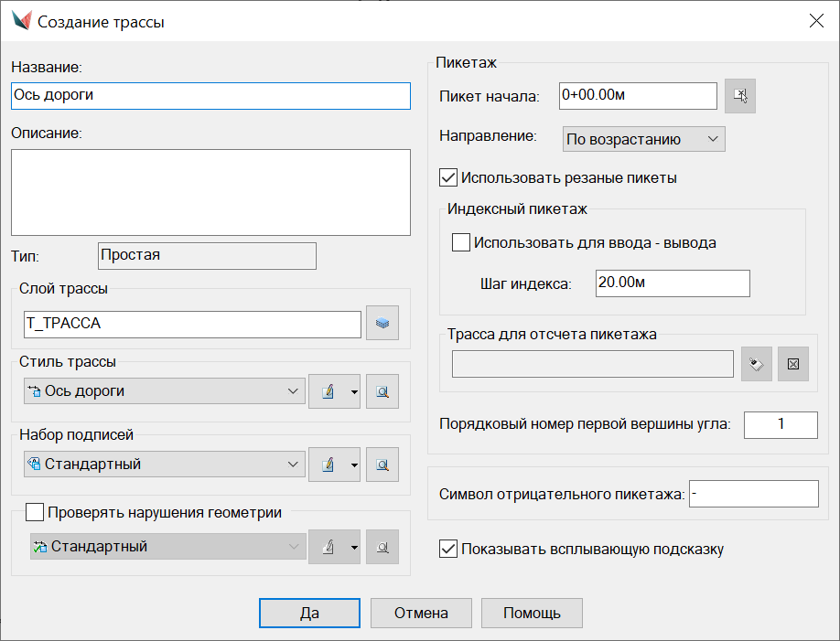840x641 pixels.
Task: Select reference alignment for пикетаж icon
Action: 756,364
